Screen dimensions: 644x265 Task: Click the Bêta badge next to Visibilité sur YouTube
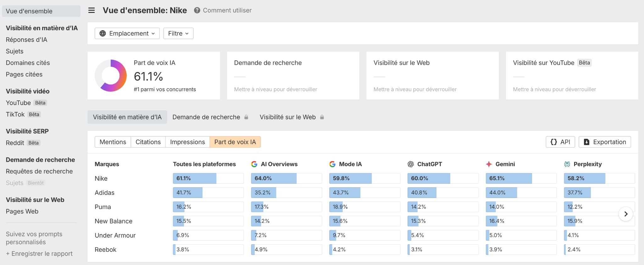[584, 63]
